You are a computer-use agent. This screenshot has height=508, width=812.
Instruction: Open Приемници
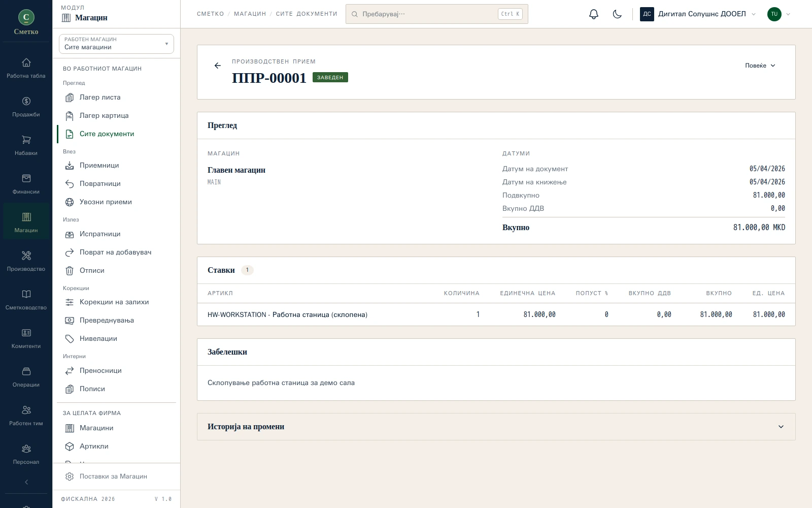pyautogui.click(x=116, y=166)
